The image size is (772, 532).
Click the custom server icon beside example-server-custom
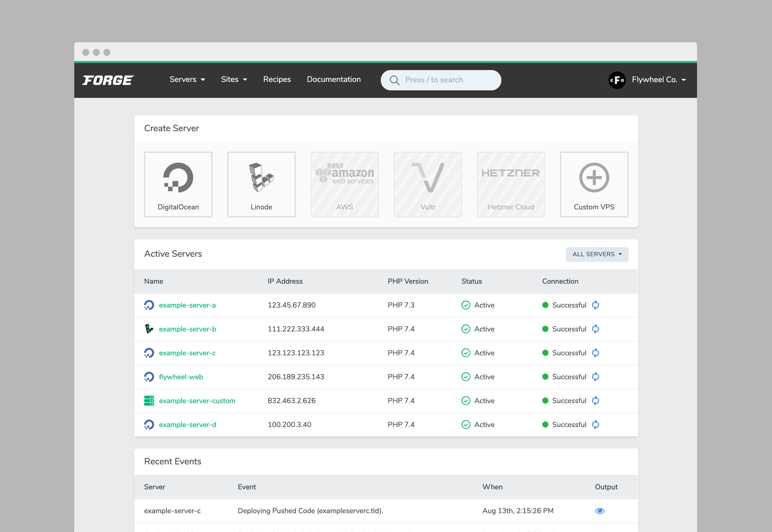pos(149,401)
